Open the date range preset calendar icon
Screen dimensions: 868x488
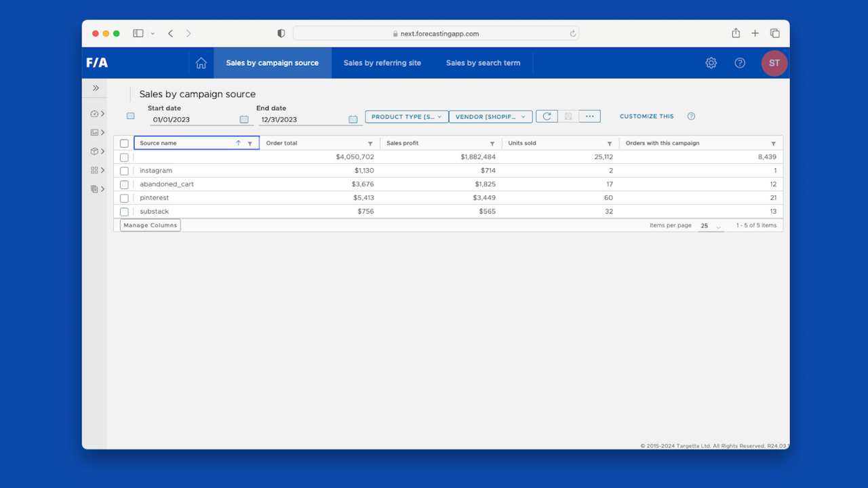[131, 116]
